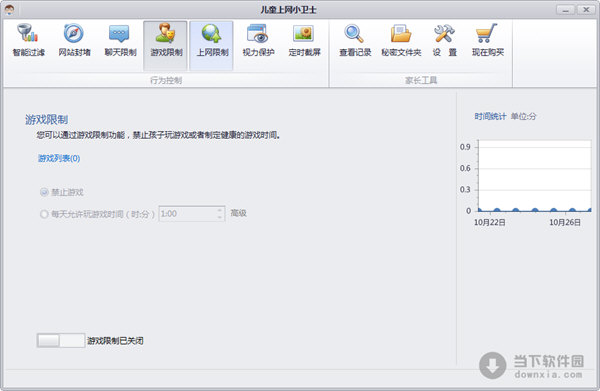Click the 单位:分 unit label
The width and height of the screenshot is (600, 391).
tap(523, 116)
